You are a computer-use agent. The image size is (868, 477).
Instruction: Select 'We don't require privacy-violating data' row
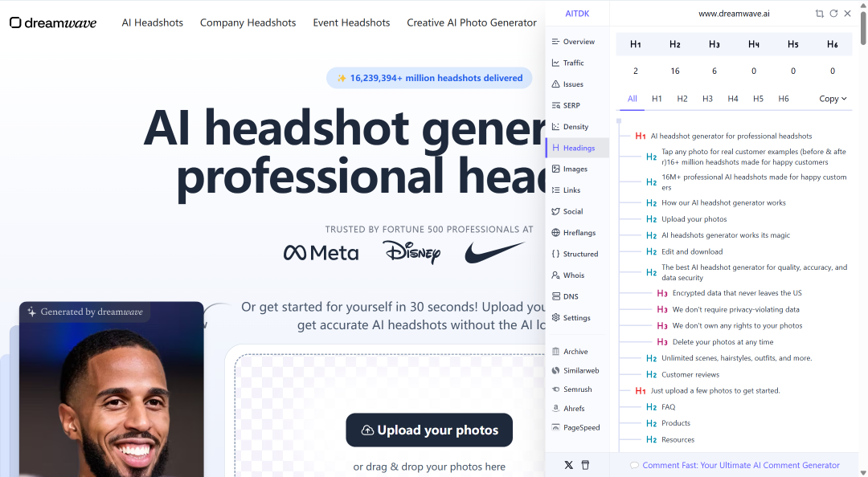[x=735, y=309]
